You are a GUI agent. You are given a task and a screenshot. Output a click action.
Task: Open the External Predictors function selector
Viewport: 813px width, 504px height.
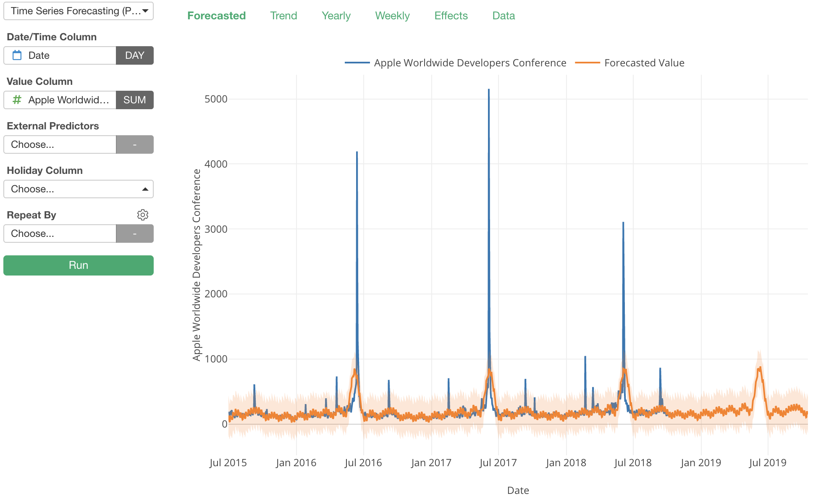(135, 144)
